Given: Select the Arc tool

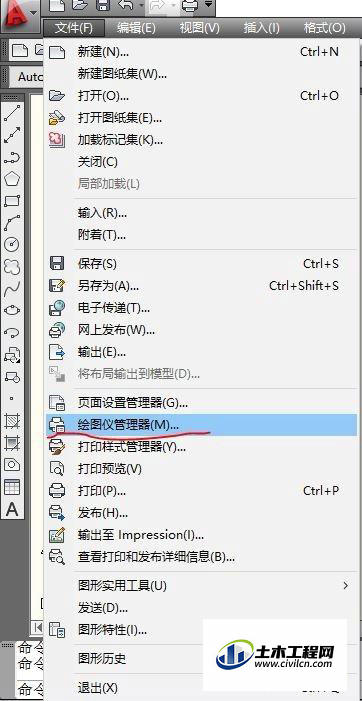Looking at the screenshot, I should 12,223.
